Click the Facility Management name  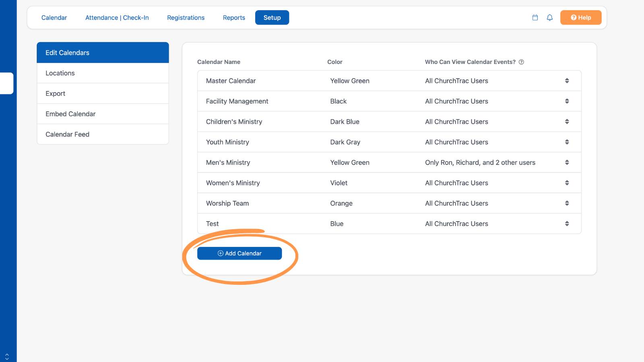point(237,101)
